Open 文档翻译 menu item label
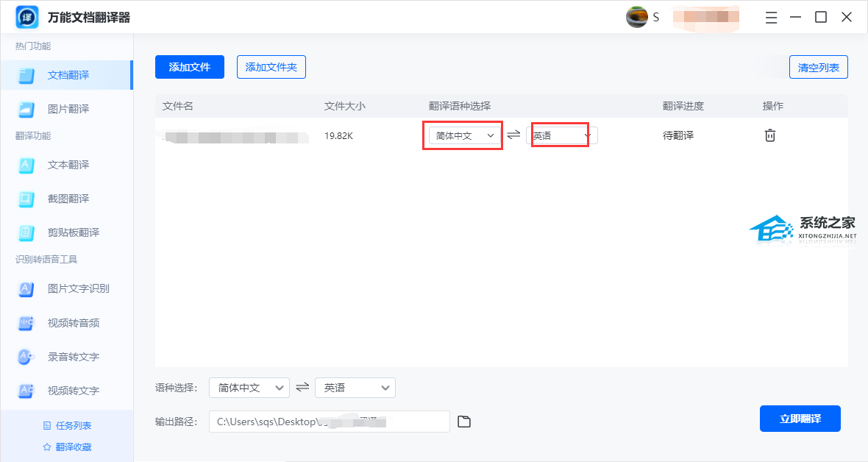Screen dimensions: 868x462 (68, 75)
